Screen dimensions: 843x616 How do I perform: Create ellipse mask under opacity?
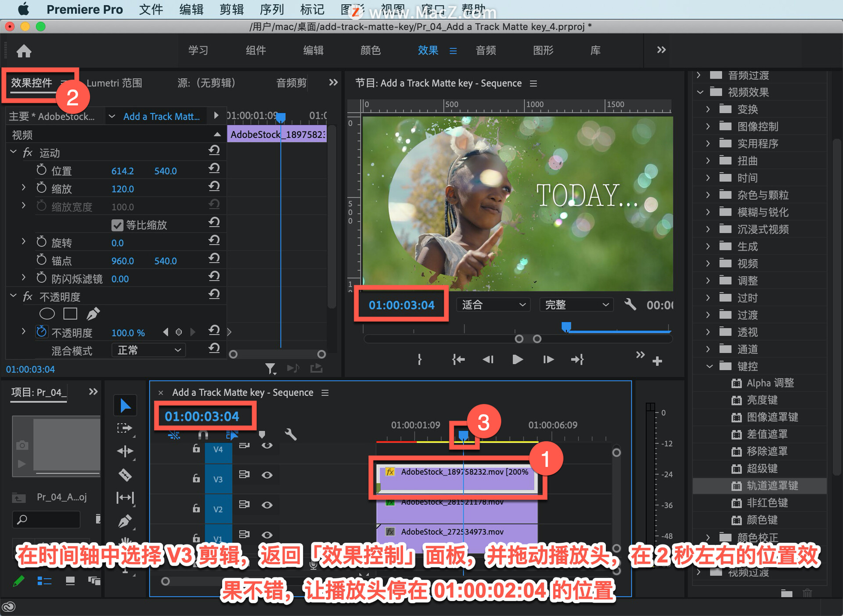click(47, 314)
